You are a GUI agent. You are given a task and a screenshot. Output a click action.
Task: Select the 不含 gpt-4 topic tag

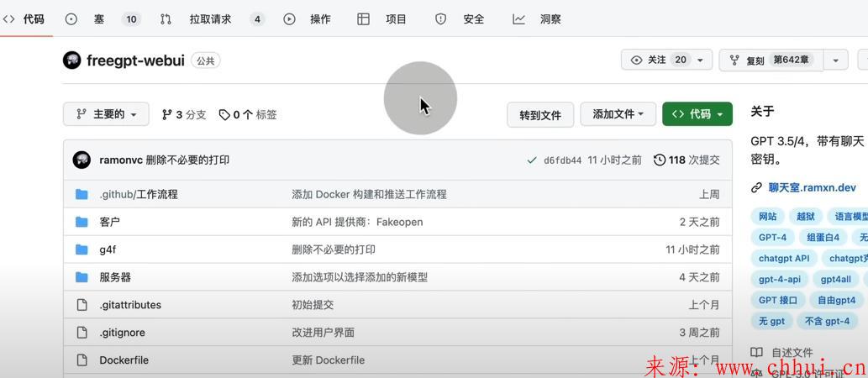coord(827,320)
